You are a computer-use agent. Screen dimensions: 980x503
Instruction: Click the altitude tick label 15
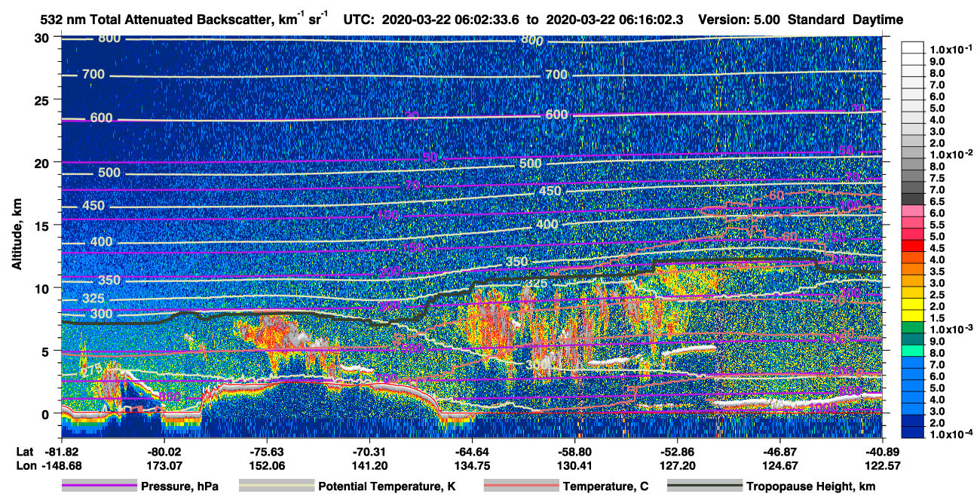43,225
